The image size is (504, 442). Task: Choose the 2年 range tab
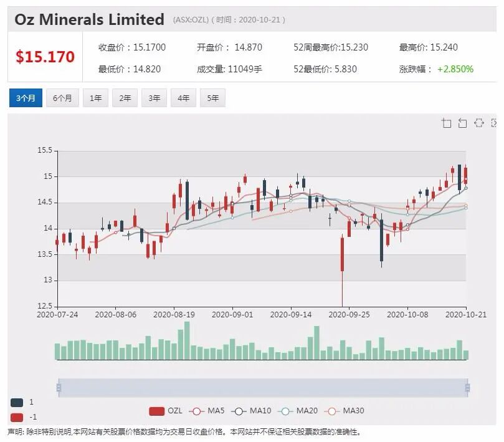point(125,98)
